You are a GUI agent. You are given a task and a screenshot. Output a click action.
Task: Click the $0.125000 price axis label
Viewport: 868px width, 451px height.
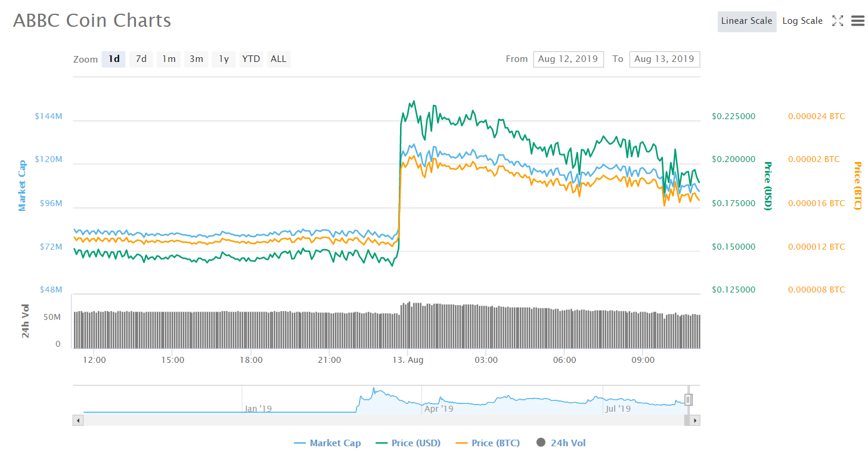[x=733, y=290]
